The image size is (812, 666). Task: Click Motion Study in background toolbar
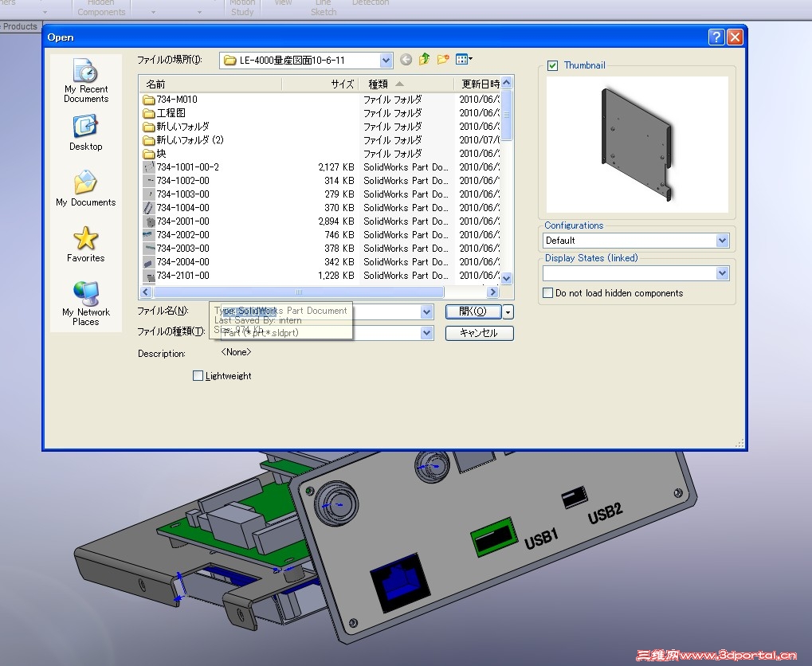tap(241, 7)
